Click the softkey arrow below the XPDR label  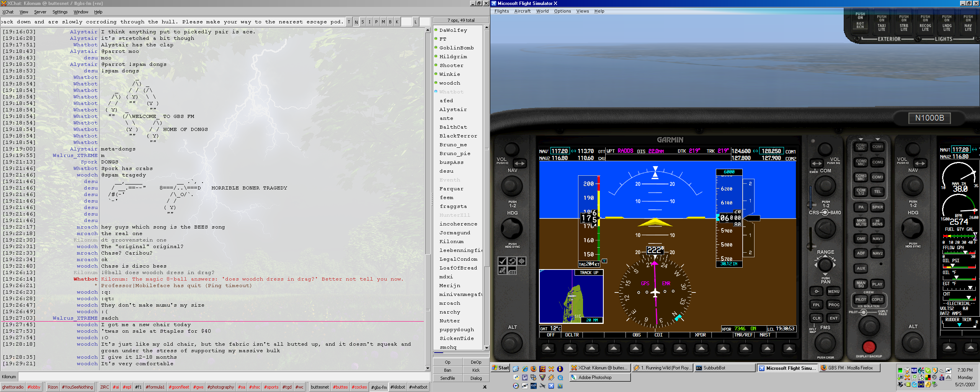[701, 348]
